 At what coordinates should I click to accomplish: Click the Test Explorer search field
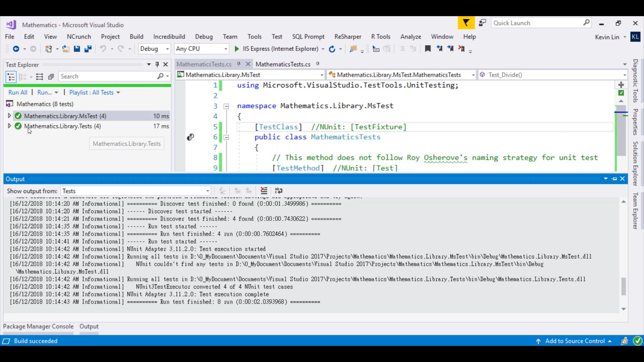(107, 76)
